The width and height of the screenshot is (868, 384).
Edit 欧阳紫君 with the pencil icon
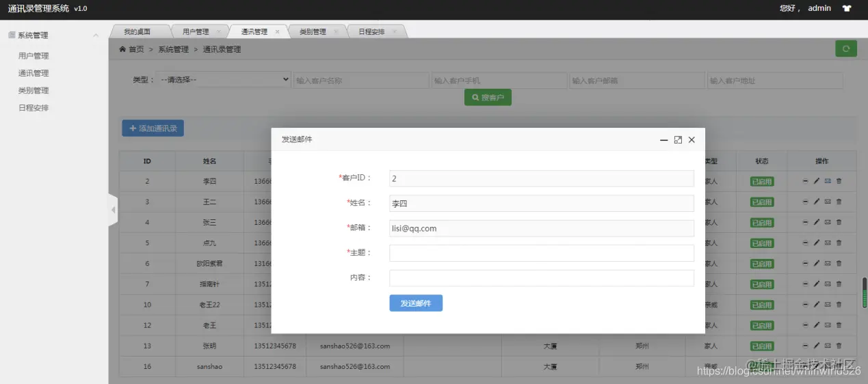[x=816, y=263]
